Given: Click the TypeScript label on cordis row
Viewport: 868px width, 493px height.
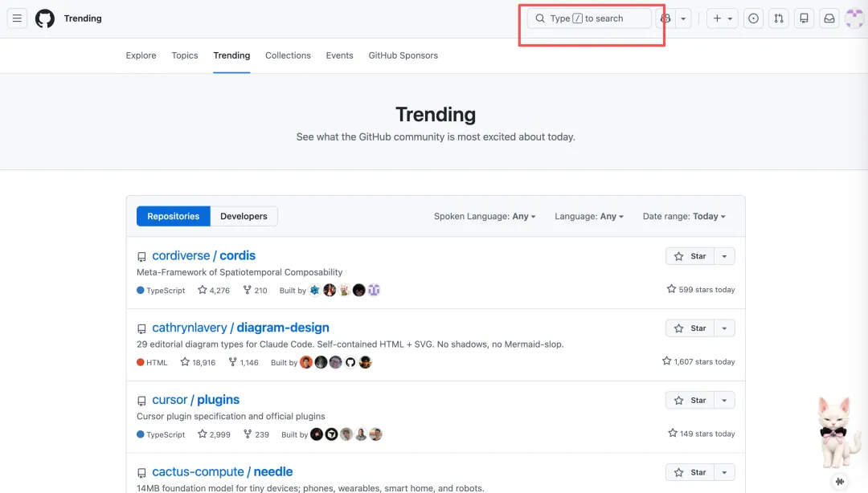Looking at the screenshot, I should tap(161, 290).
